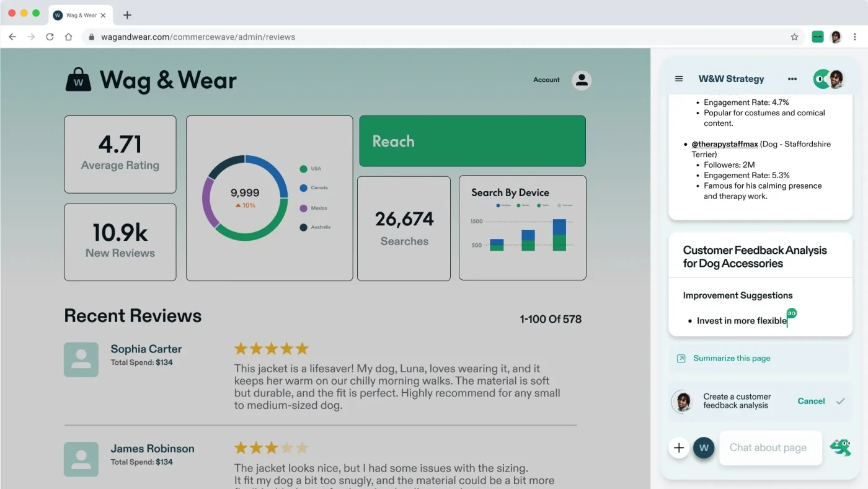
Task: Open hamburger menu in W&W Strategy panel
Action: [679, 79]
